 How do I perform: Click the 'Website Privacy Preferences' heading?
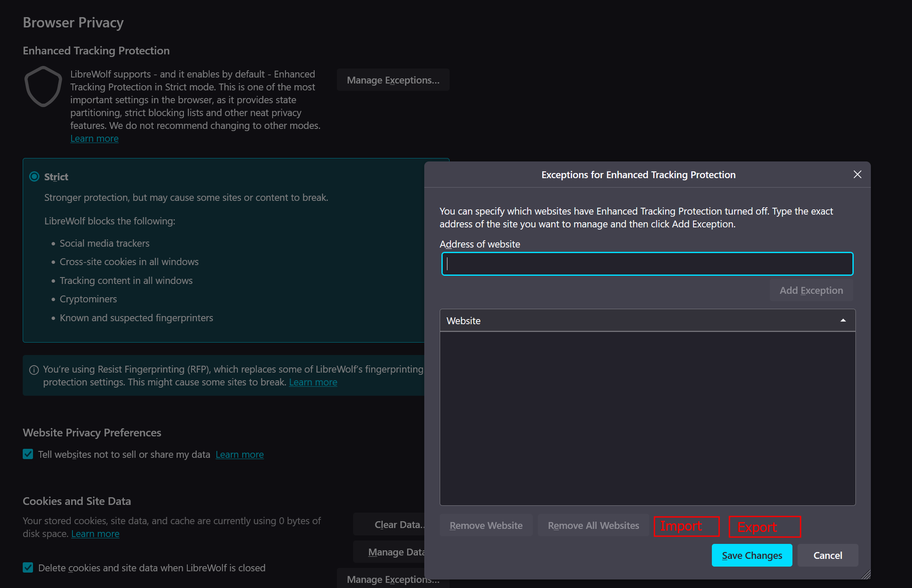(92, 433)
